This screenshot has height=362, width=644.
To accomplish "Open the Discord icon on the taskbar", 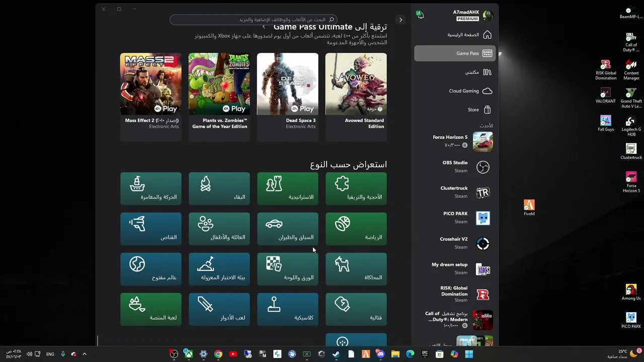I will [x=380, y=354].
